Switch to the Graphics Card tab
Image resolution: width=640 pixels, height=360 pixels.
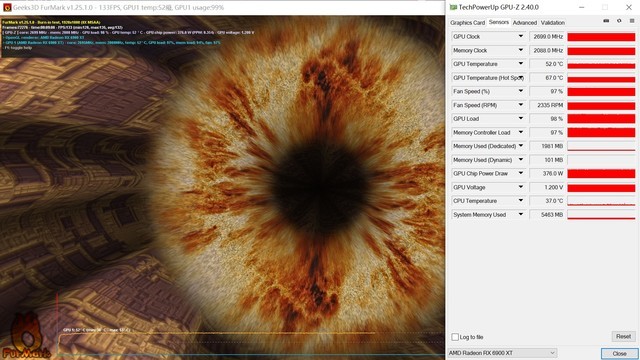pyautogui.click(x=467, y=23)
